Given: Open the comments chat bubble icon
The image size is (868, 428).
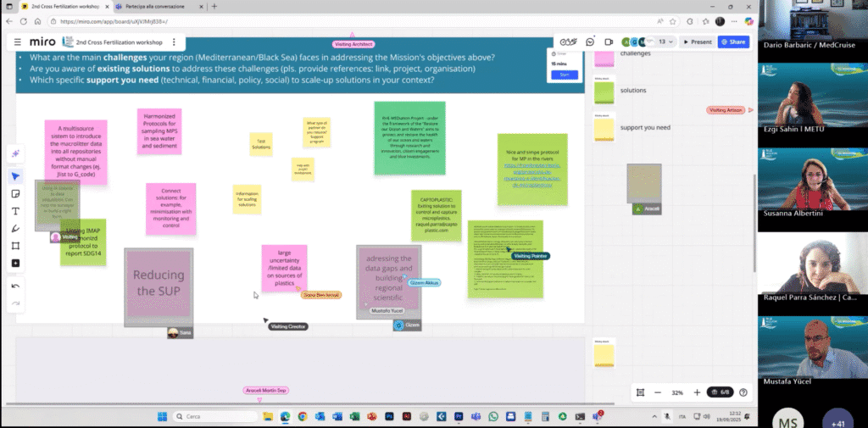Looking at the screenshot, I should (590, 42).
